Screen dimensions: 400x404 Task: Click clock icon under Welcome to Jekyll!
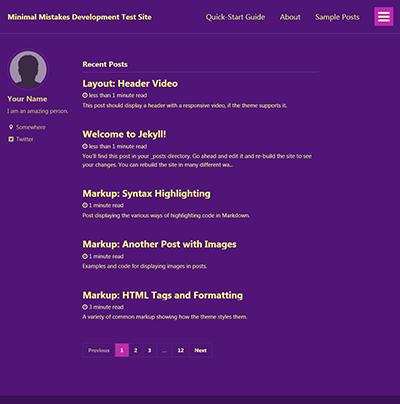(x=85, y=146)
